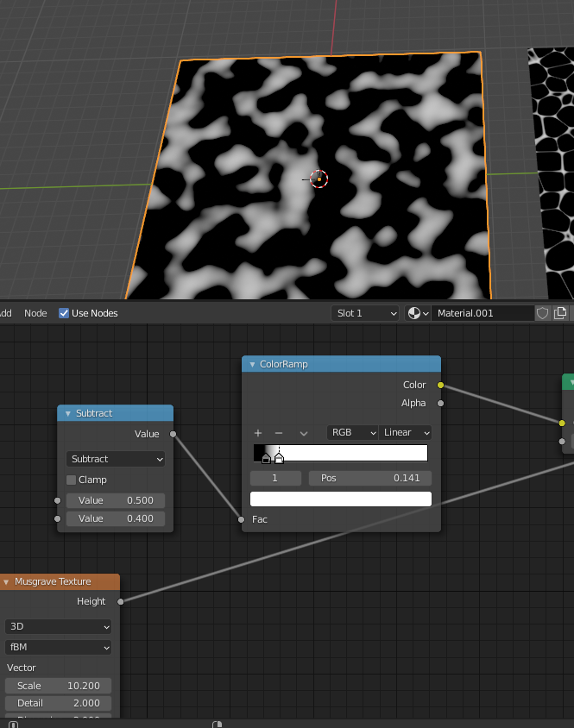Toggle the Use Nodes checkbox
This screenshot has height=728, width=574.
coord(64,313)
